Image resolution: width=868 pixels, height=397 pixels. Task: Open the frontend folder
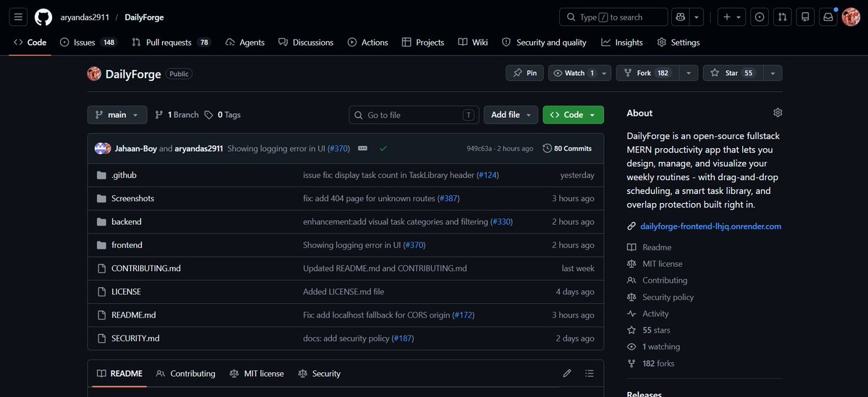[x=127, y=245]
